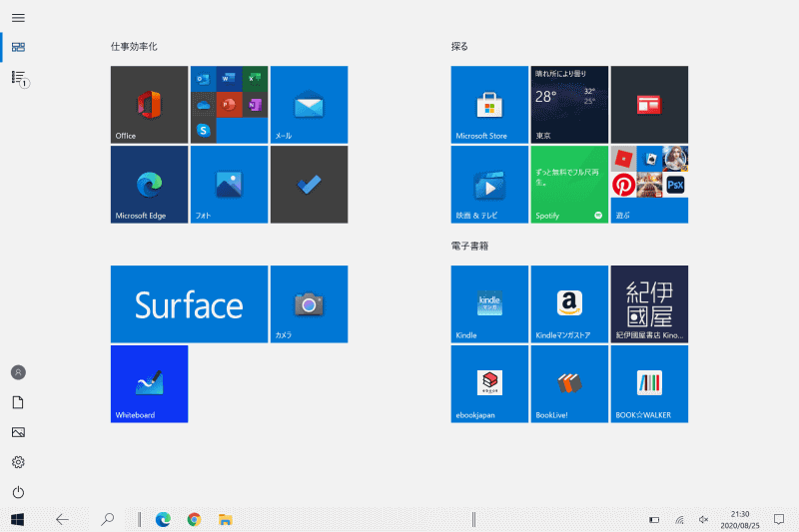The height and width of the screenshot is (532, 799).
Task: Open the Power options button
Action: point(18,492)
